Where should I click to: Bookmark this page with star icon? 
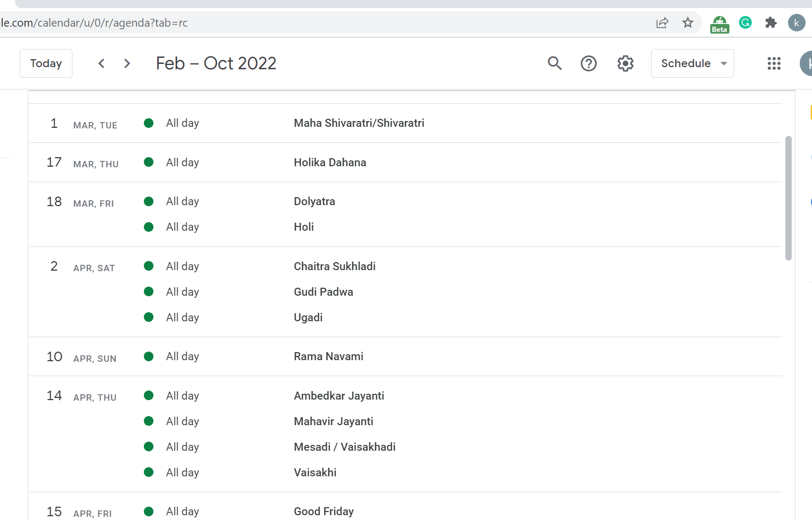click(x=687, y=23)
